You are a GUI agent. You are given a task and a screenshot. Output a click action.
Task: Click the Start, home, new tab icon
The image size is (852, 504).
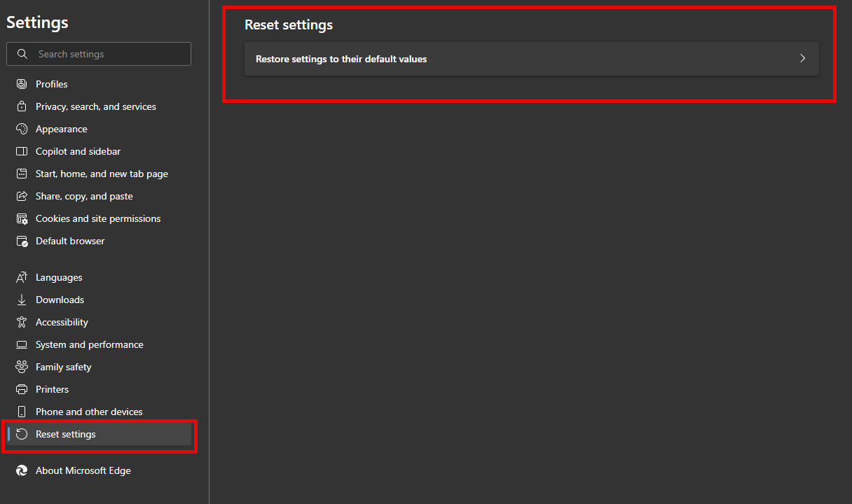pos(22,174)
